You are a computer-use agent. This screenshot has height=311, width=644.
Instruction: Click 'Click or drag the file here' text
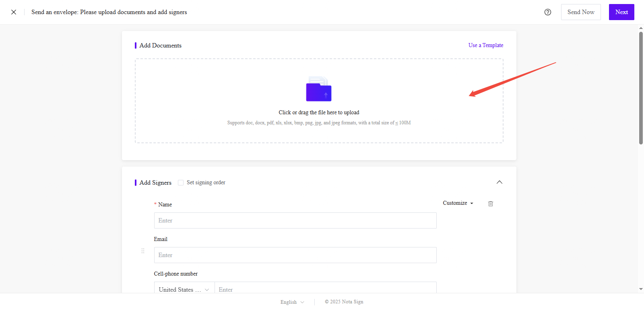pos(319,113)
